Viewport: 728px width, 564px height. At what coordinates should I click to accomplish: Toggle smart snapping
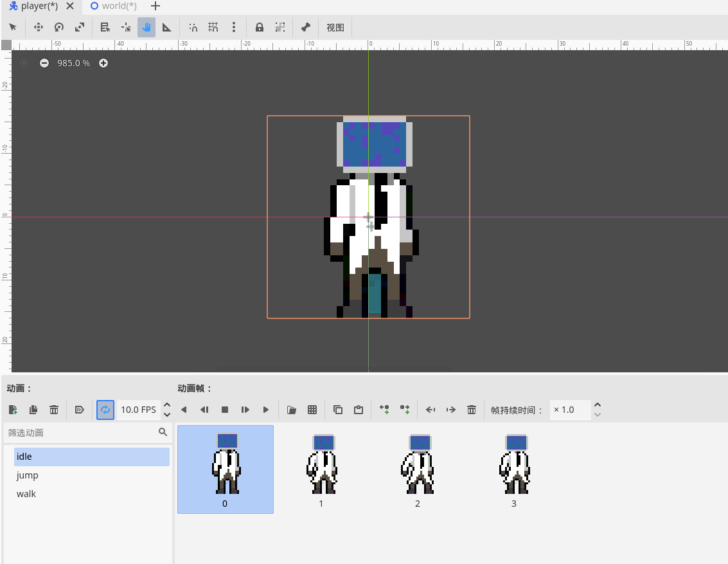coord(193,27)
